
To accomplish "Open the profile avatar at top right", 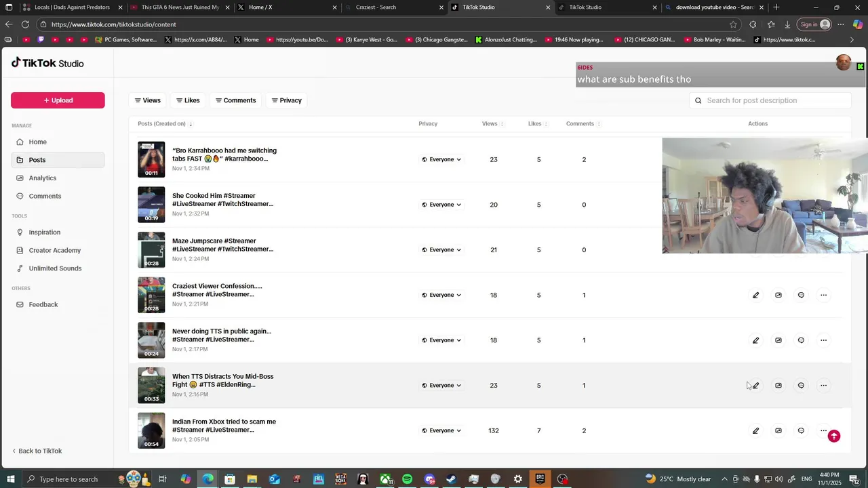I will coord(843,63).
